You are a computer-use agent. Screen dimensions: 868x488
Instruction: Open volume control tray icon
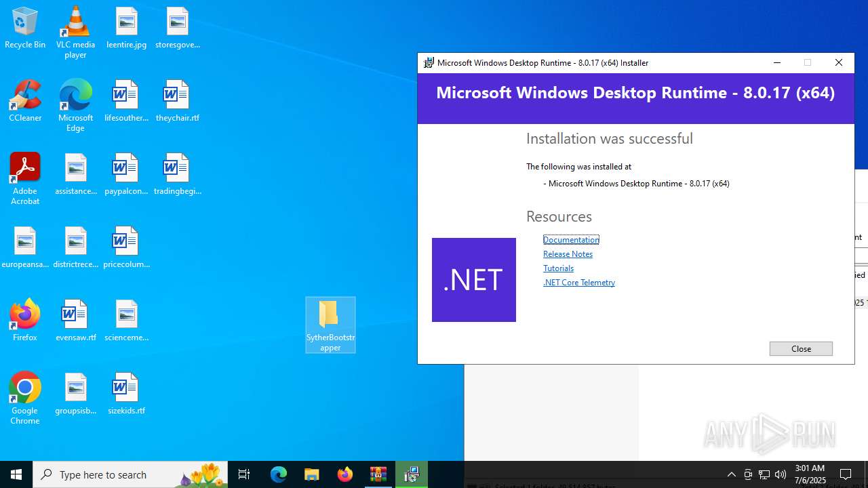(x=781, y=474)
